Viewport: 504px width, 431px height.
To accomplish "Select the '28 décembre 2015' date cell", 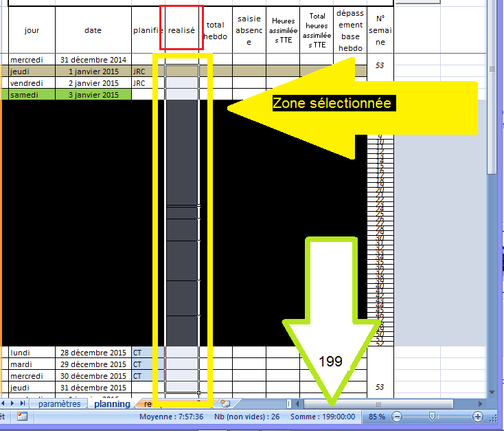I will coord(93,353).
